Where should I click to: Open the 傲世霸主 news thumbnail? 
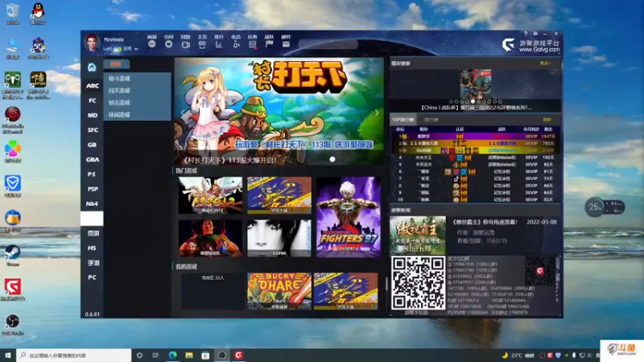[418, 235]
